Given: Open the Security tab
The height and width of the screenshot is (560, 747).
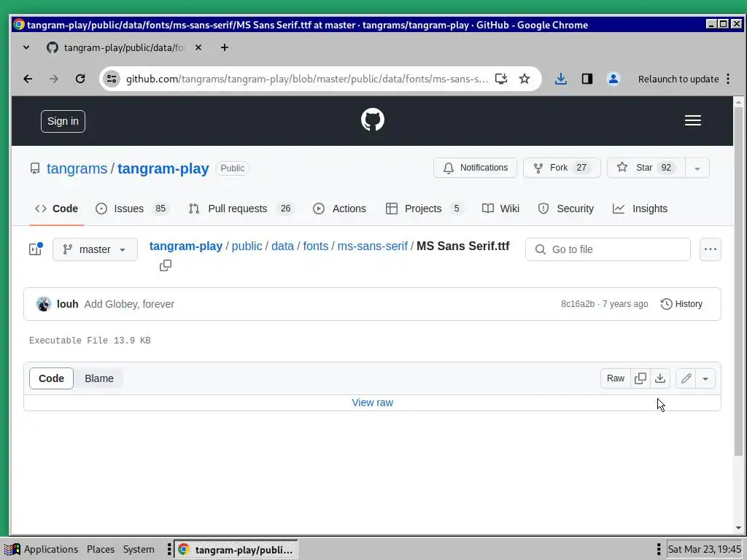Looking at the screenshot, I should 565,209.
